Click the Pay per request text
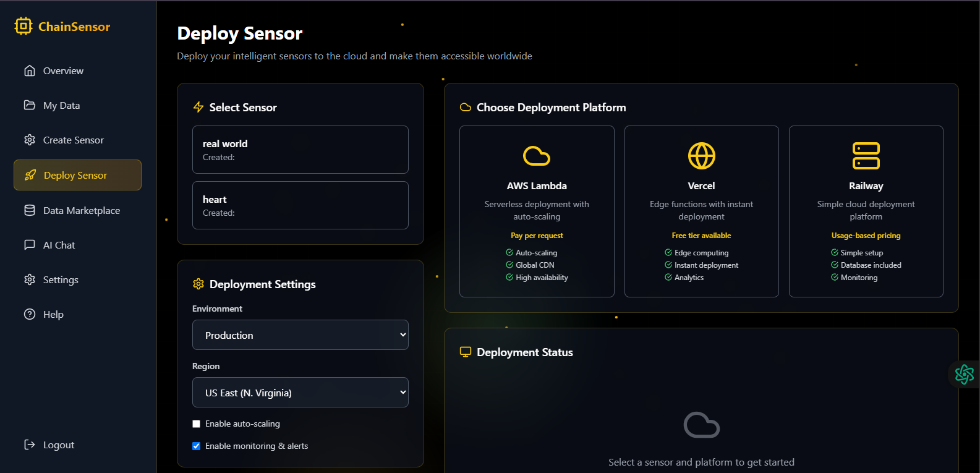This screenshot has height=473, width=980. pos(537,236)
